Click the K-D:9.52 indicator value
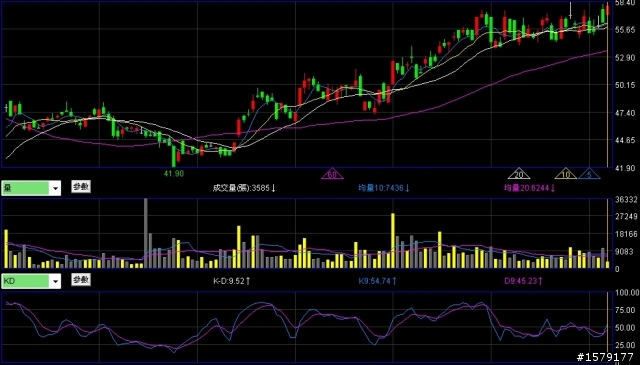The width and height of the screenshot is (640, 365). coord(231,281)
